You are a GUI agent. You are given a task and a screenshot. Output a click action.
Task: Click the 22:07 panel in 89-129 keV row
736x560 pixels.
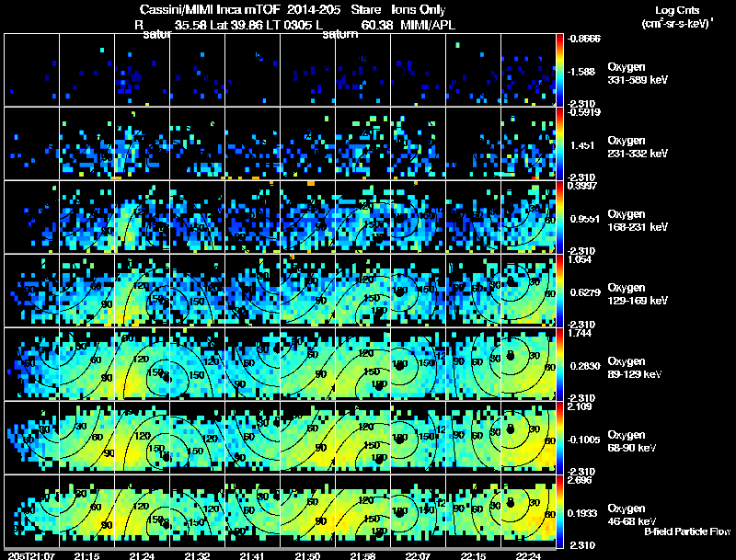(418, 364)
